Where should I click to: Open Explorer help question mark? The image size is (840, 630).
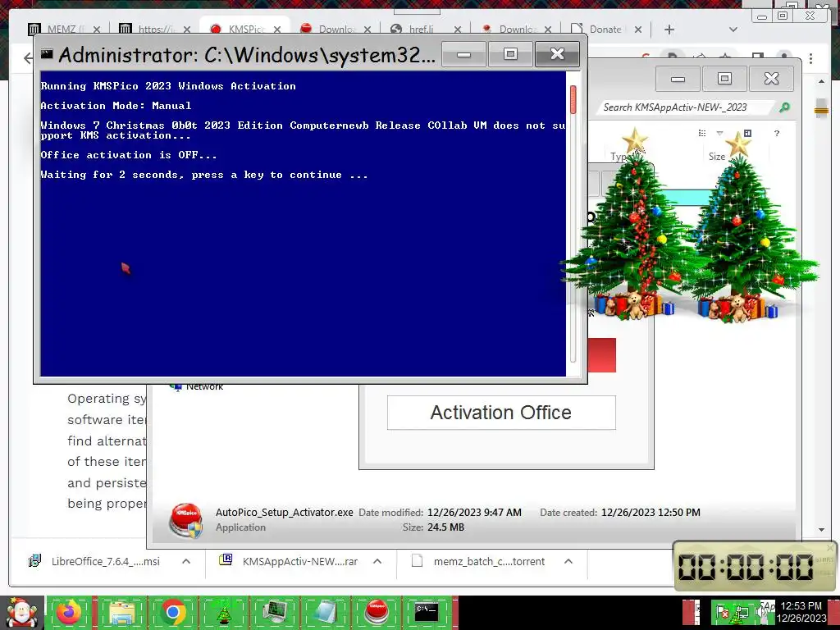pyautogui.click(x=777, y=133)
